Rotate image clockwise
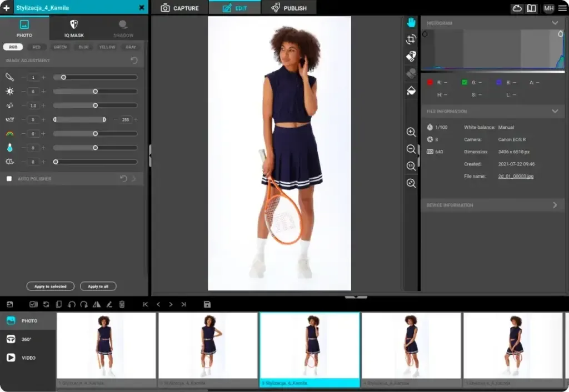Image resolution: width=569 pixels, height=392 pixels. tap(84, 304)
